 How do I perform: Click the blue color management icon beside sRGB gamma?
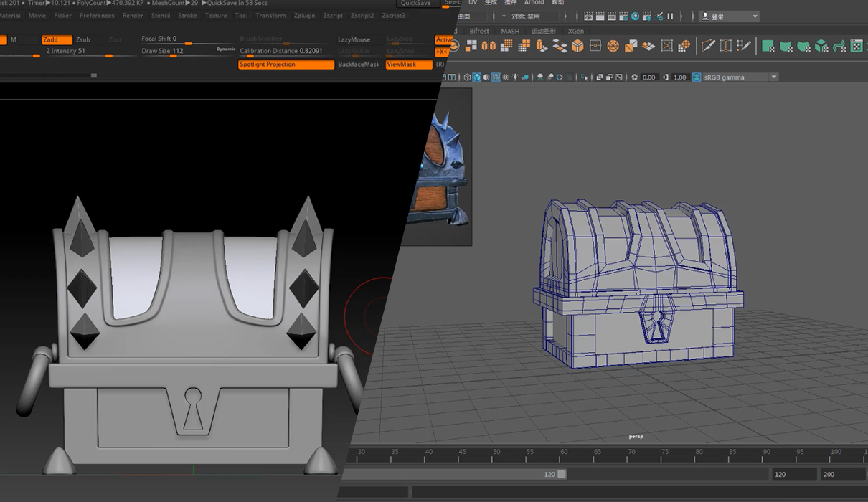(x=697, y=77)
